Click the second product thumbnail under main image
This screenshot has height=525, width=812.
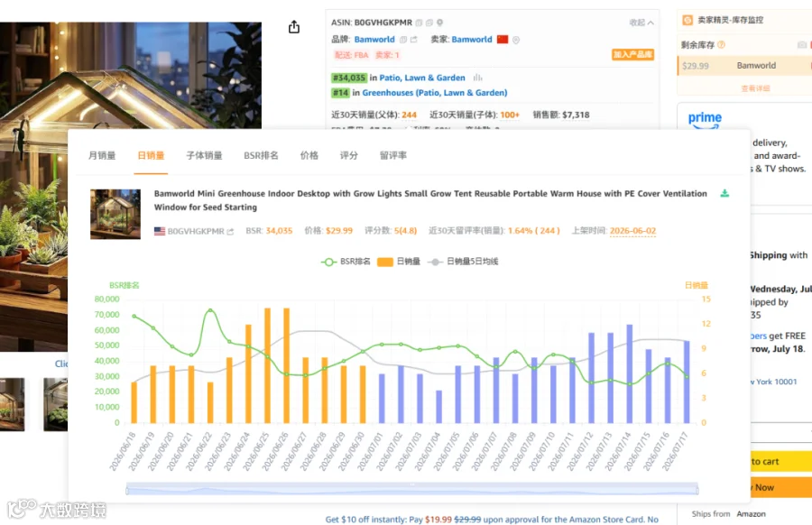[x=55, y=404]
